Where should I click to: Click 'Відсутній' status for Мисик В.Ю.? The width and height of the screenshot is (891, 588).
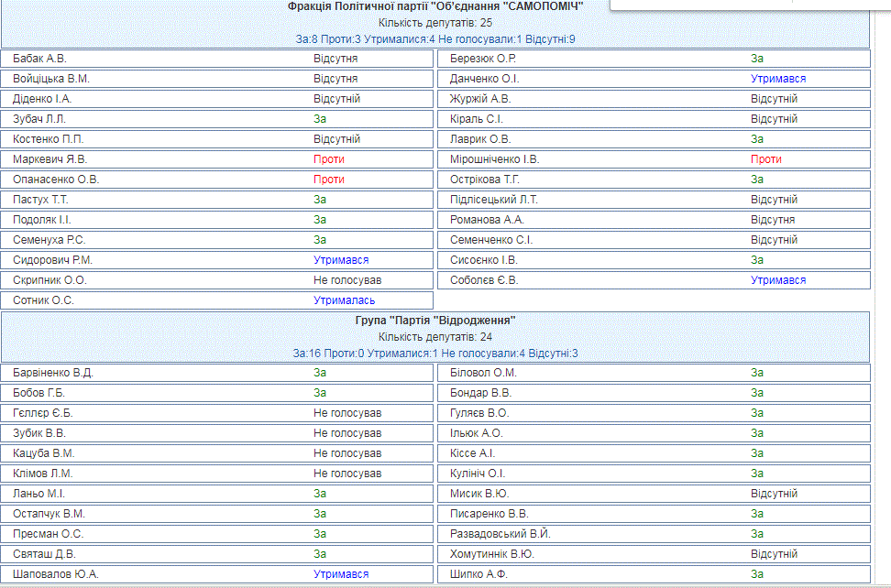tap(774, 494)
